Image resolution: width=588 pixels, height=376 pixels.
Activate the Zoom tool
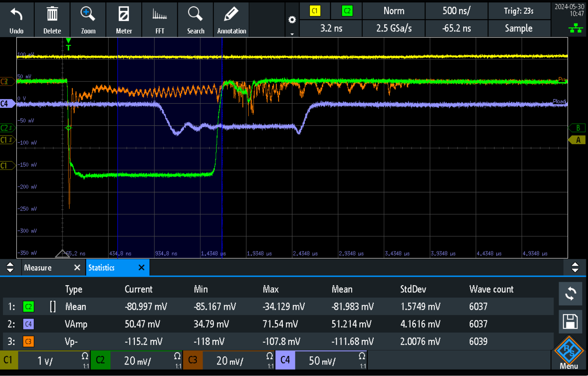pyautogui.click(x=88, y=20)
